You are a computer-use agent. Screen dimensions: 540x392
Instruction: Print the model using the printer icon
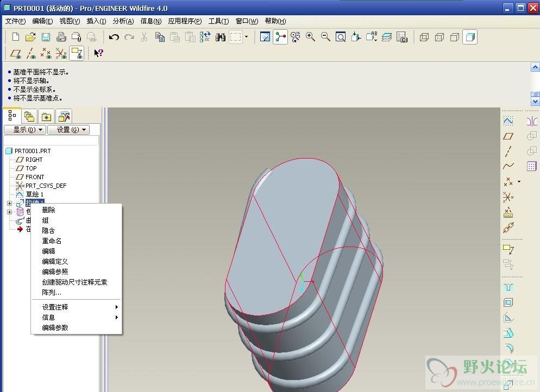coord(61,37)
